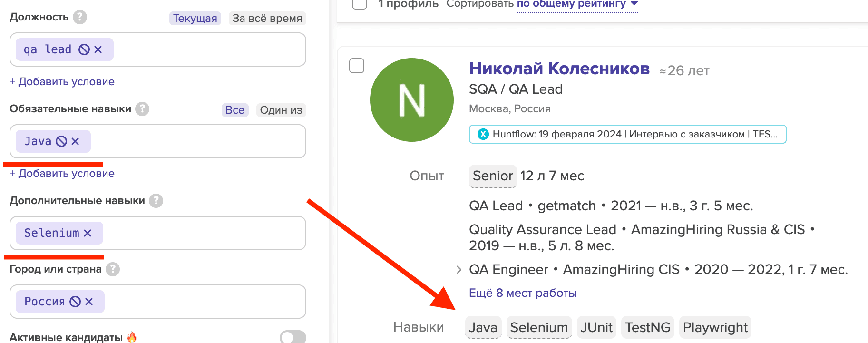The width and height of the screenshot is (868, 343).
Task: Click the help icon next to Должность
Action: tap(80, 17)
